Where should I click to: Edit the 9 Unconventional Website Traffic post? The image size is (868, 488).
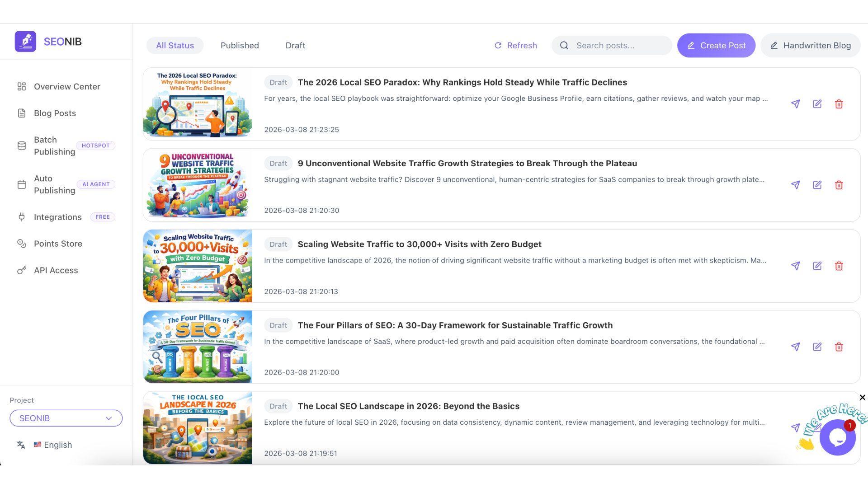coord(817,185)
